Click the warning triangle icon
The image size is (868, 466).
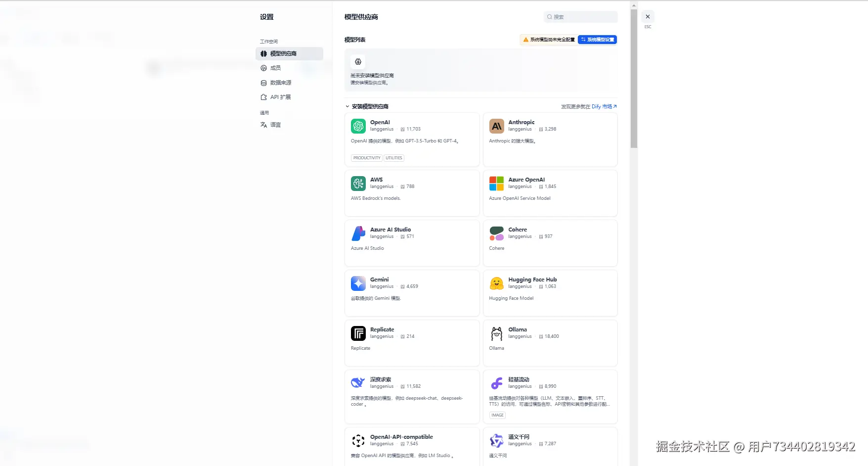pyautogui.click(x=525, y=40)
